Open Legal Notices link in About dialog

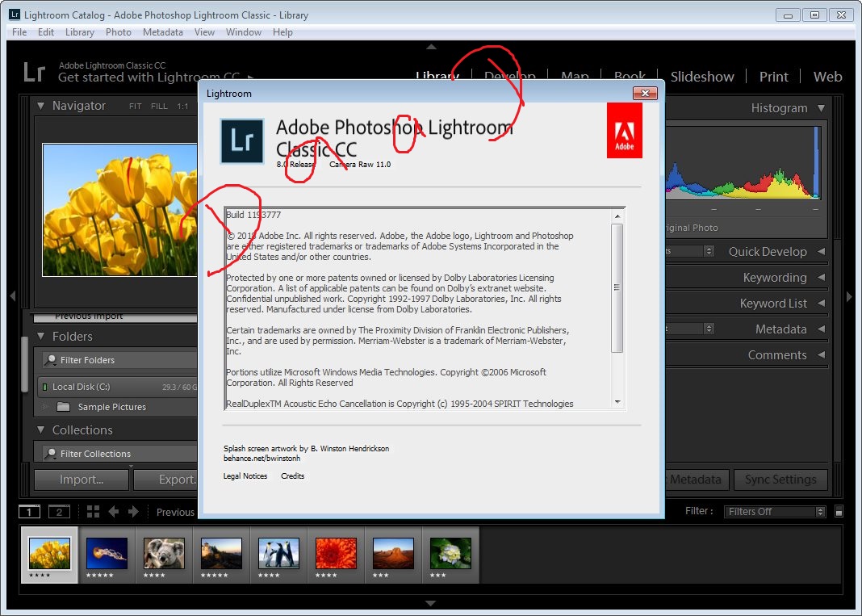point(245,476)
